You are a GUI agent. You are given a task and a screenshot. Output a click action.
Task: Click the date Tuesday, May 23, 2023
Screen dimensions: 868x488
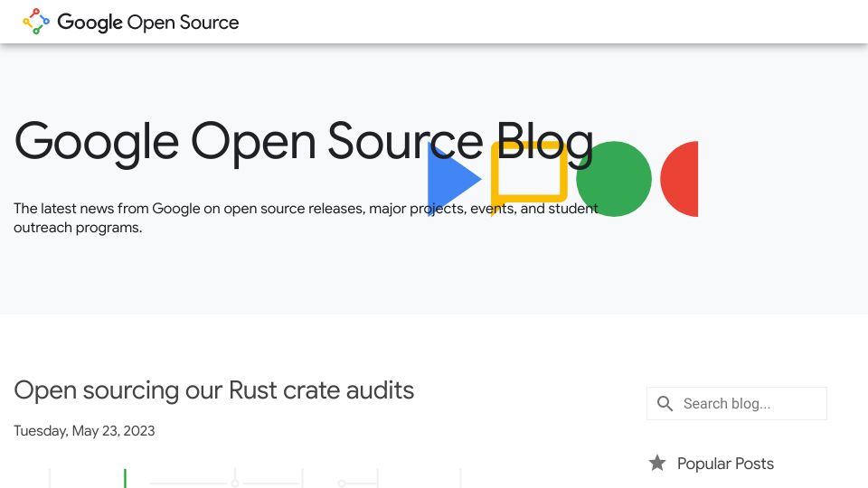[84, 430]
